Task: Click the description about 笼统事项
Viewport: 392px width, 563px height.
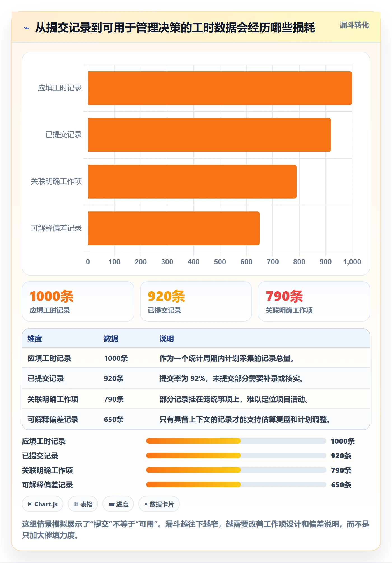Action: 234,399
